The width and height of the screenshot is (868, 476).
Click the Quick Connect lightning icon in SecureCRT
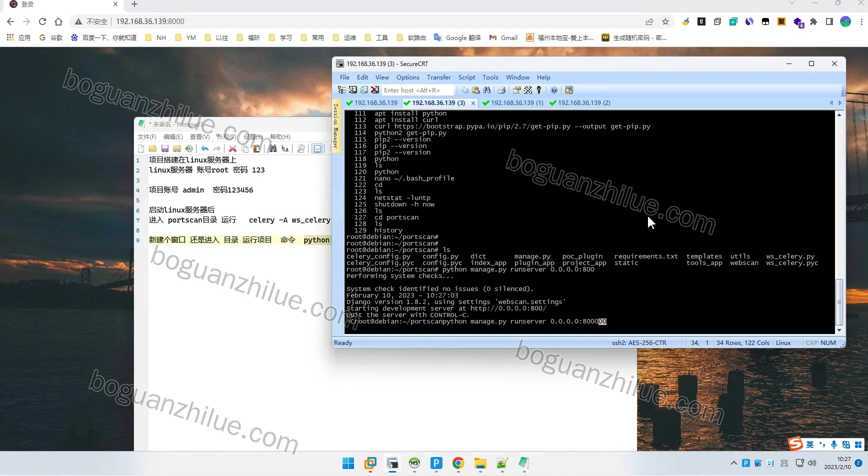point(353,90)
